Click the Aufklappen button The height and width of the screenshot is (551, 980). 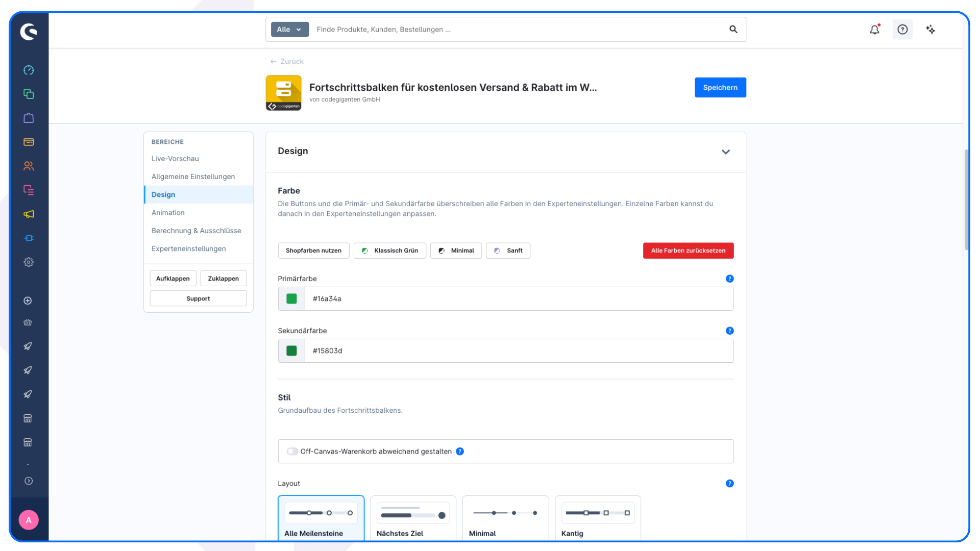[173, 279]
